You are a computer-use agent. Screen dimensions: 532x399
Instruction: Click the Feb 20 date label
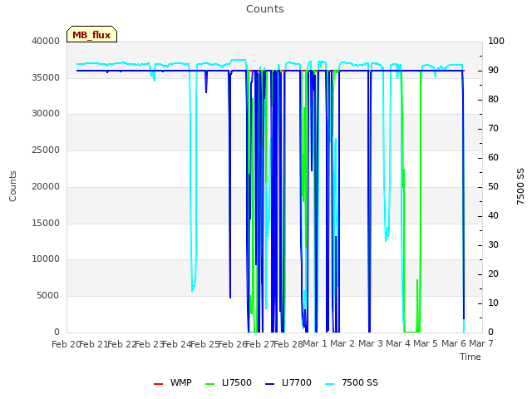[x=66, y=344]
